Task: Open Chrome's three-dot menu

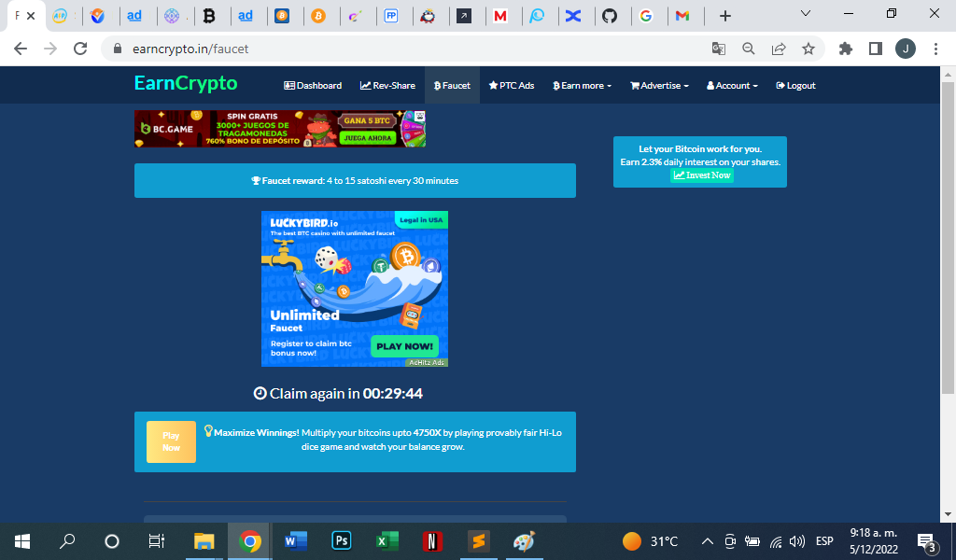Action: (935, 49)
